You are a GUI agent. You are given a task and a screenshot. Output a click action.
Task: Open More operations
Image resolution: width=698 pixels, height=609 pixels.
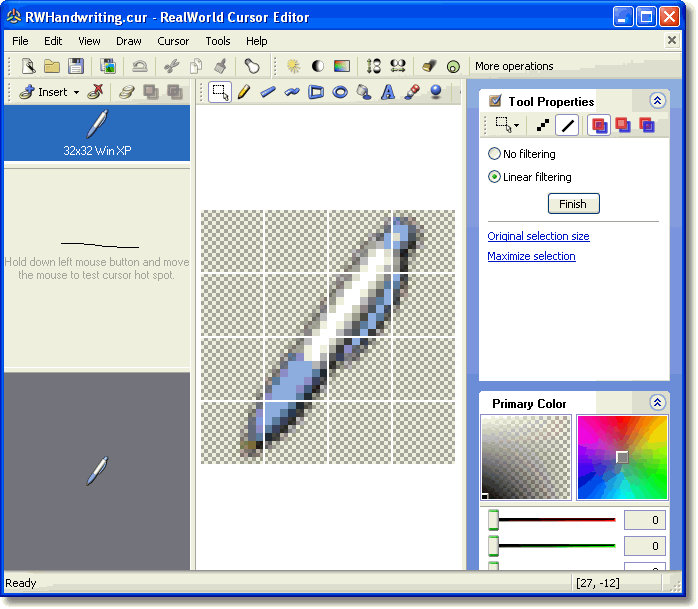pos(514,66)
